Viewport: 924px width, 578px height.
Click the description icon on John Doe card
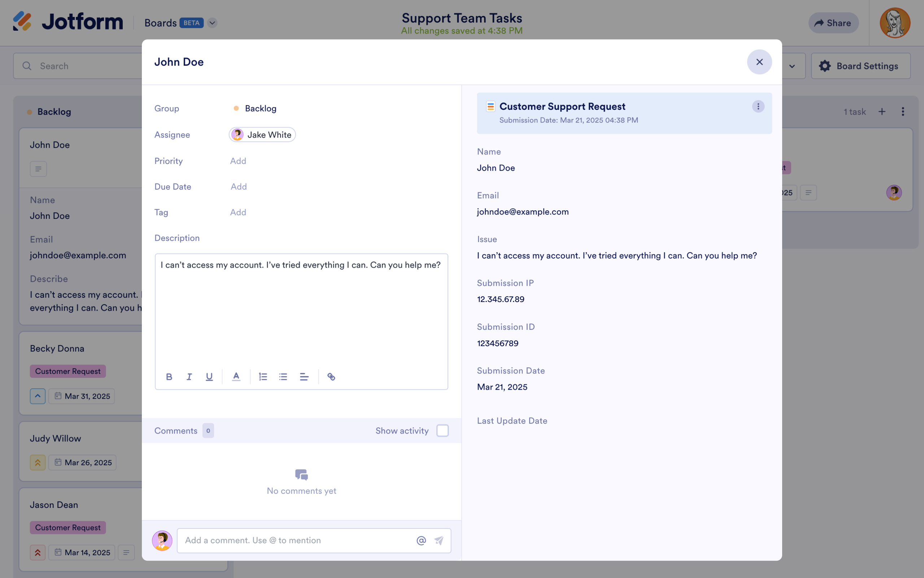(x=39, y=169)
